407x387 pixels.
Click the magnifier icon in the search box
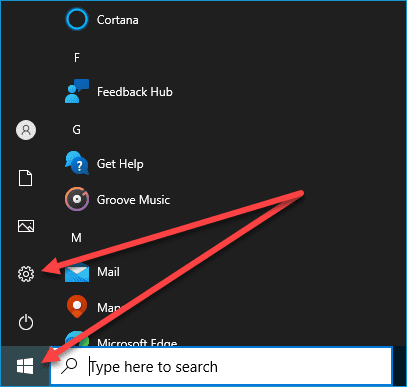[69, 366]
